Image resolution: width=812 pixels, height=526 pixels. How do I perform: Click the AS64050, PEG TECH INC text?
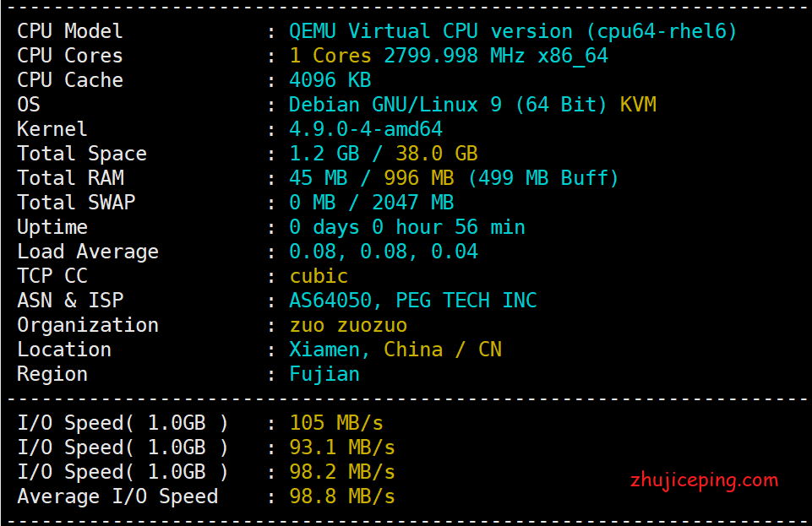412,301
